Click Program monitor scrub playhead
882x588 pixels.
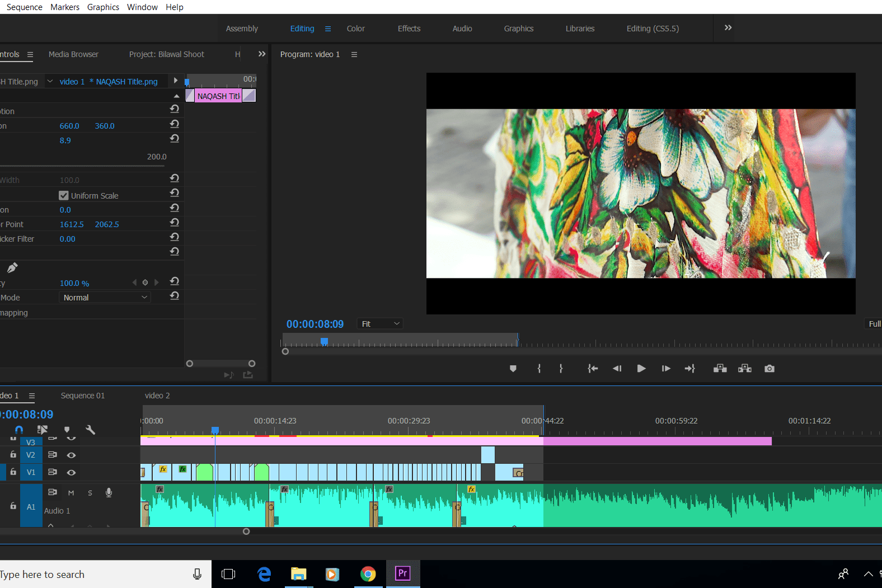[x=324, y=341]
